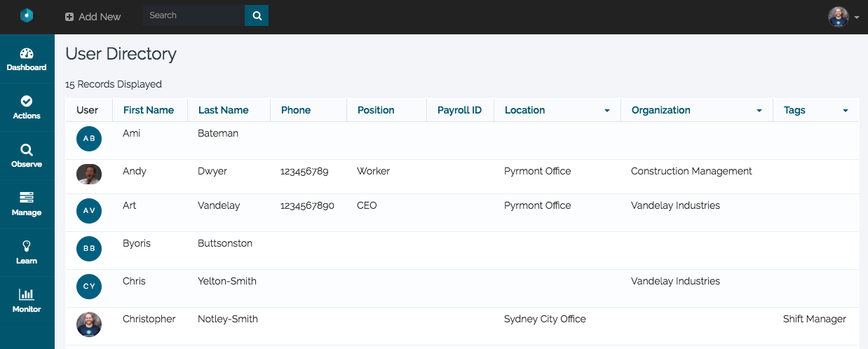Sort by the First Name column header
This screenshot has width=868, height=349.
point(148,110)
